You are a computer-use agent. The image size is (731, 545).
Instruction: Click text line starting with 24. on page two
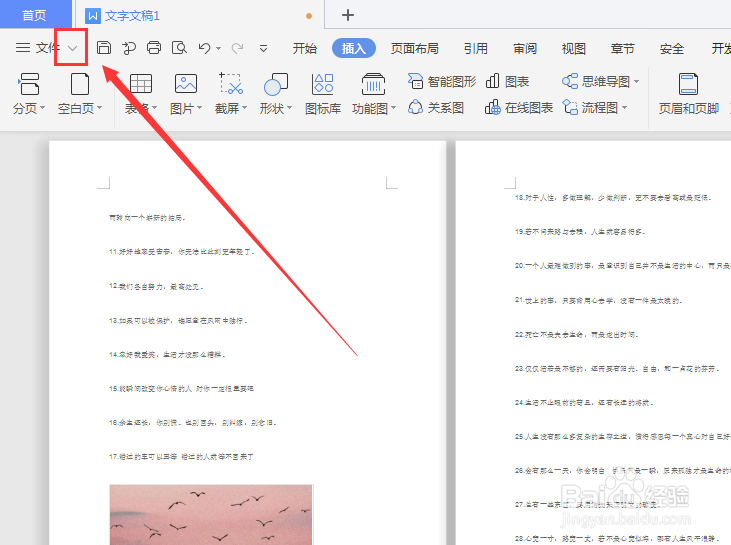(x=583, y=403)
